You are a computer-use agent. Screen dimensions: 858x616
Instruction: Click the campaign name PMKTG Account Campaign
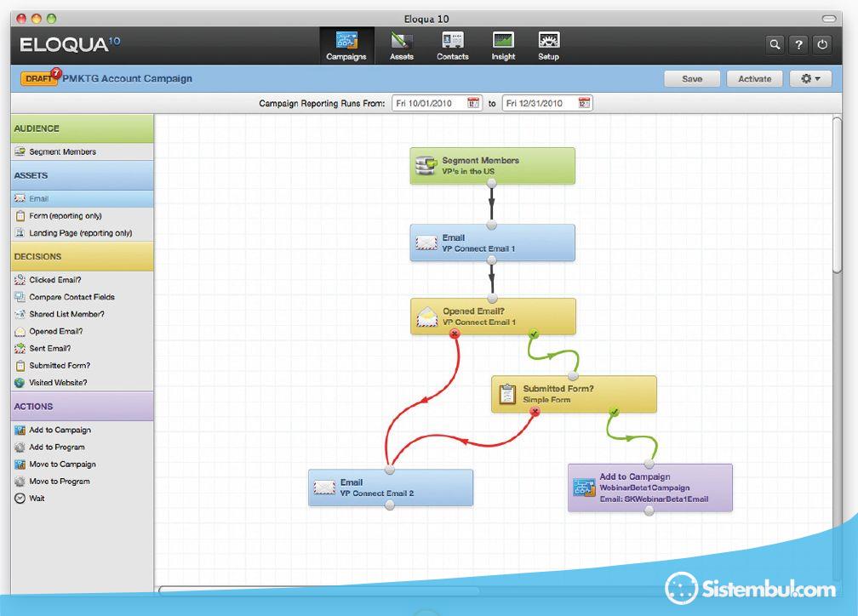tap(127, 79)
